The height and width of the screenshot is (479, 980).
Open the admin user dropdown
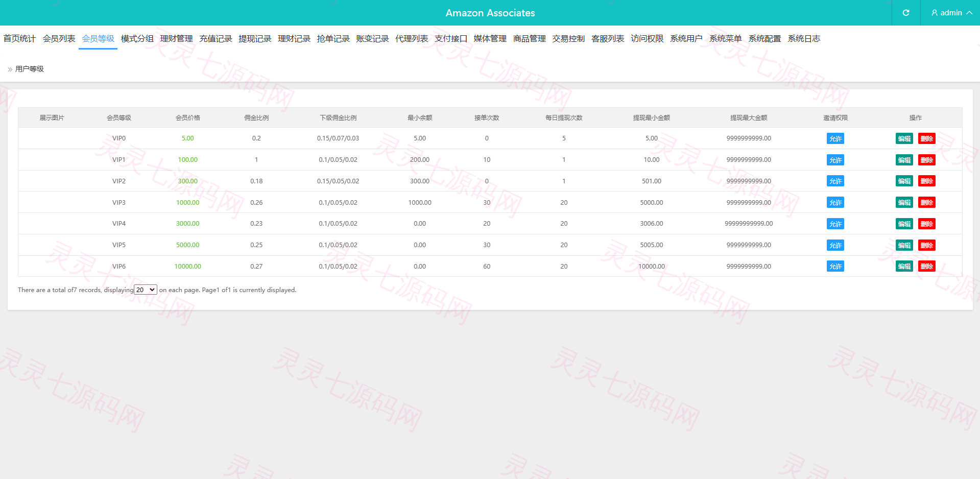pyautogui.click(x=951, y=13)
